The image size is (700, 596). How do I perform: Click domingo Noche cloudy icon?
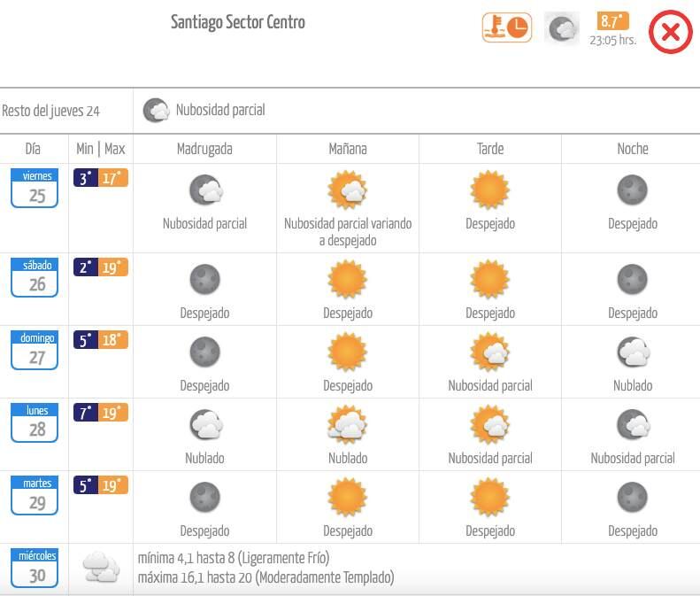633,352
